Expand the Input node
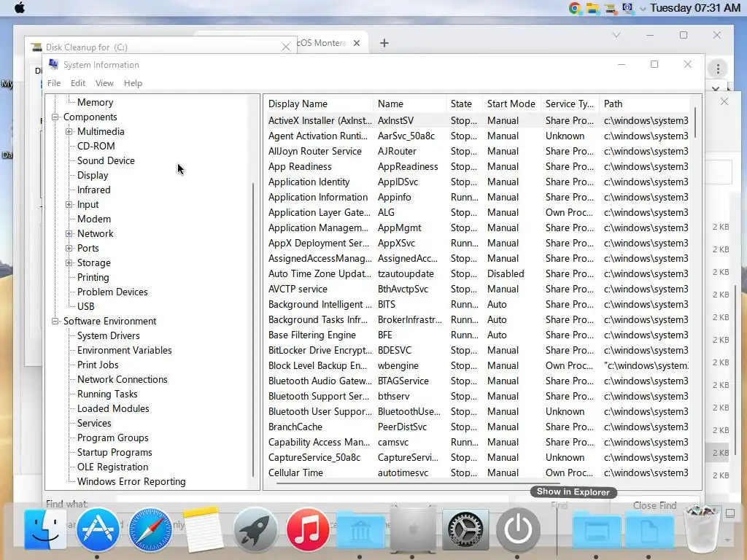Screen dimensions: 747x560 click(x=69, y=204)
